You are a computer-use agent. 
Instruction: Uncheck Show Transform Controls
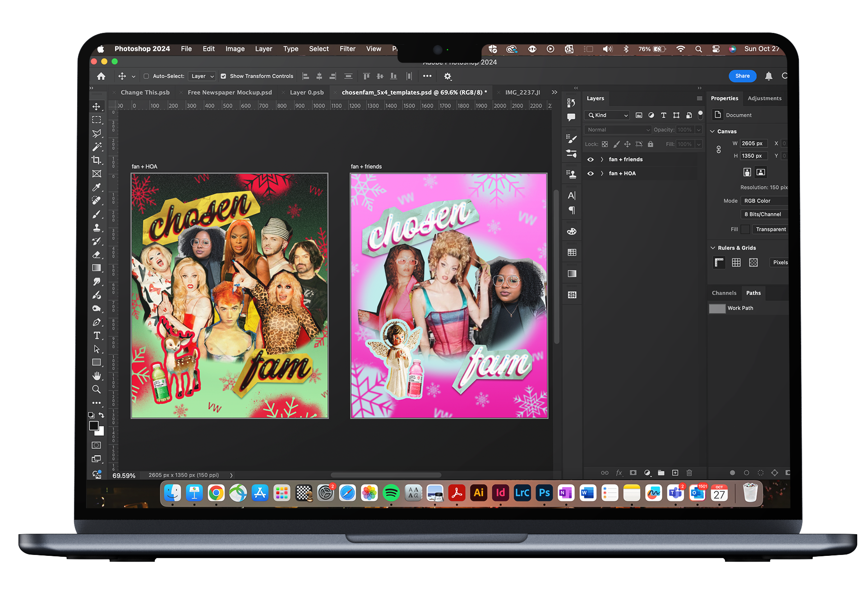pos(223,76)
